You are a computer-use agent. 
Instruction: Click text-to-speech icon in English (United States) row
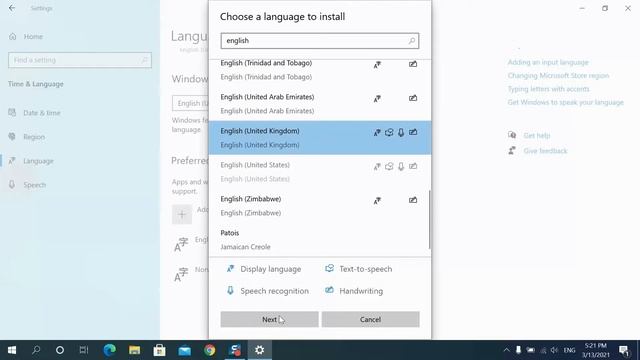tap(389, 166)
